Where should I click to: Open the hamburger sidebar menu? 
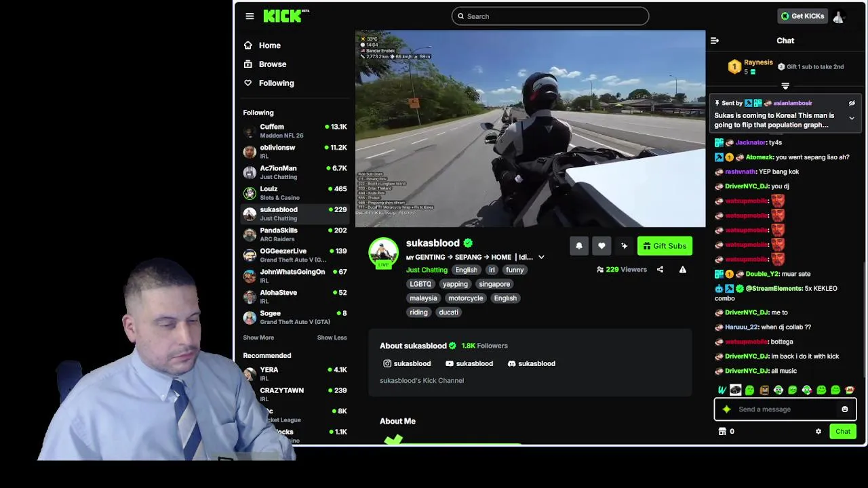tap(250, 16)
